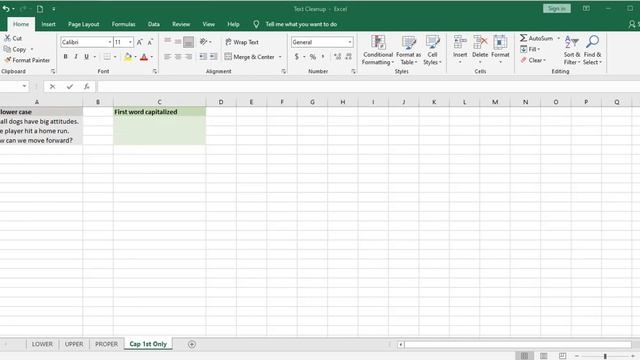Image resolution: width=640 pixels, height=360 pixels.
Task: Click Merge & Center button
Action: 249,57
